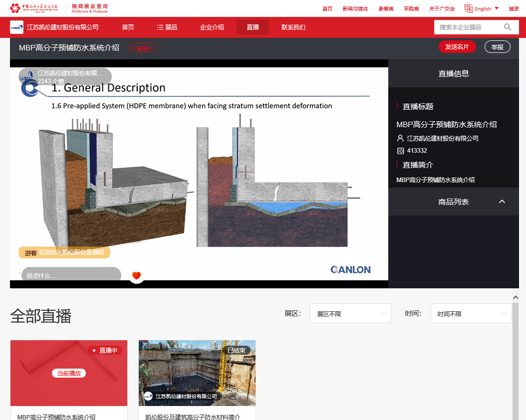Go to 首页 in red company navigation
This screenshot has height=420, width=526.
128,27
